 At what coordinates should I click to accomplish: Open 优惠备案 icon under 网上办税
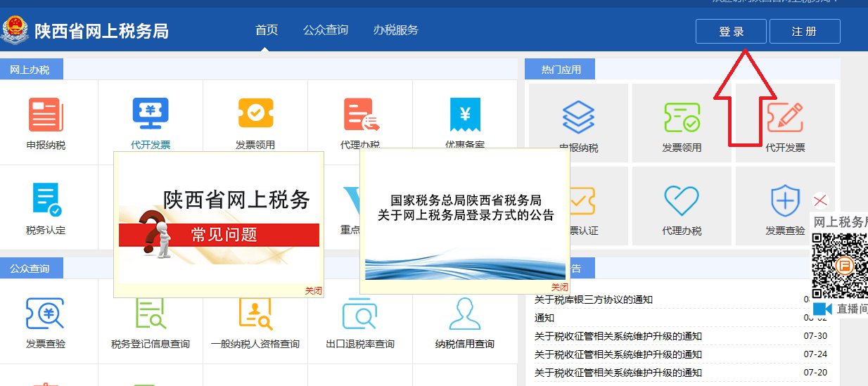(x=465, y=116)
